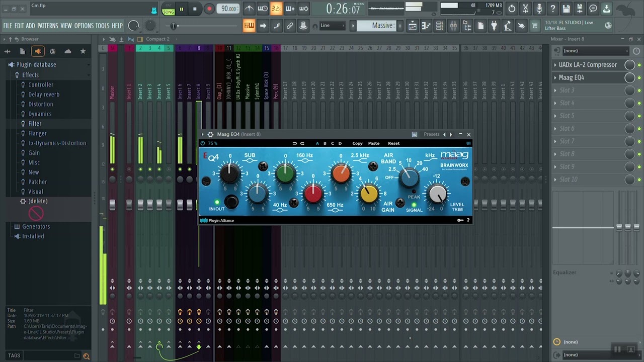Open the channel rack view
644x362 pixels.
(x=440, y=26)
